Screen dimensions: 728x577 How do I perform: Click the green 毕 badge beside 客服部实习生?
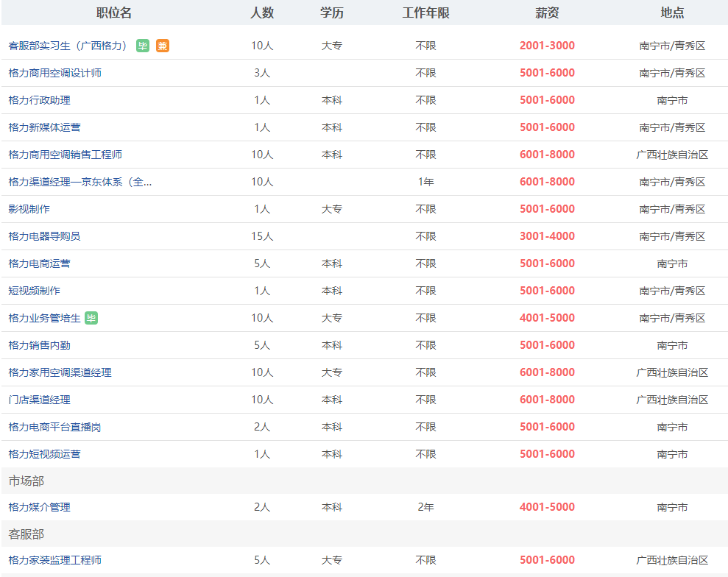(143, 46)
